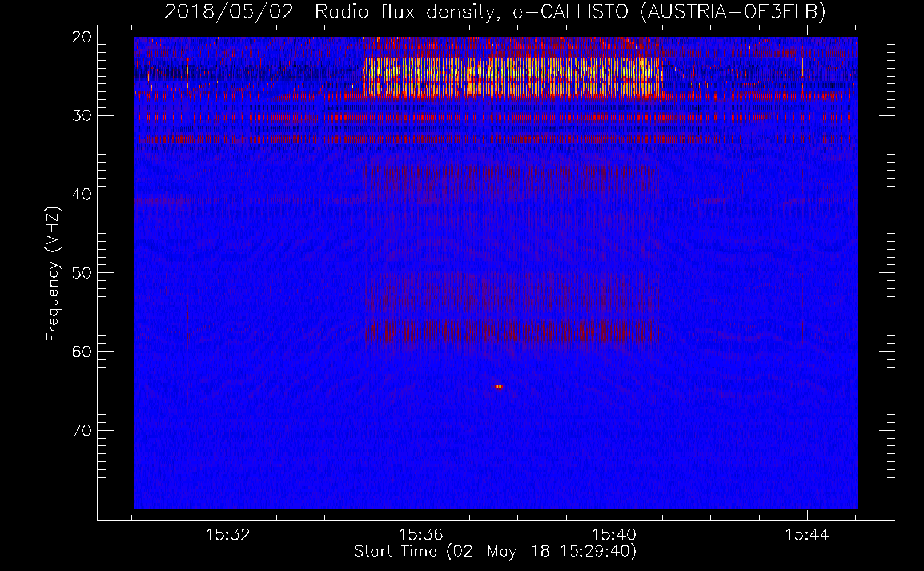Click the 40 MHz frequency tick label
Screen dimensions: 924x571
[82, 194]
